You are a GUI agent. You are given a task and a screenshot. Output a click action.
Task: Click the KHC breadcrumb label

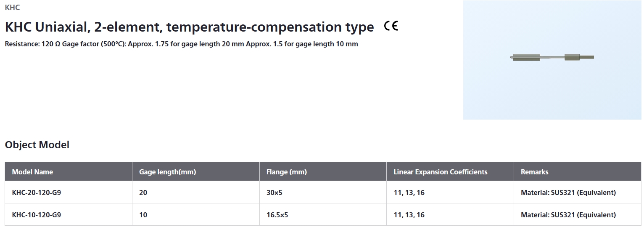coord(12,7)
